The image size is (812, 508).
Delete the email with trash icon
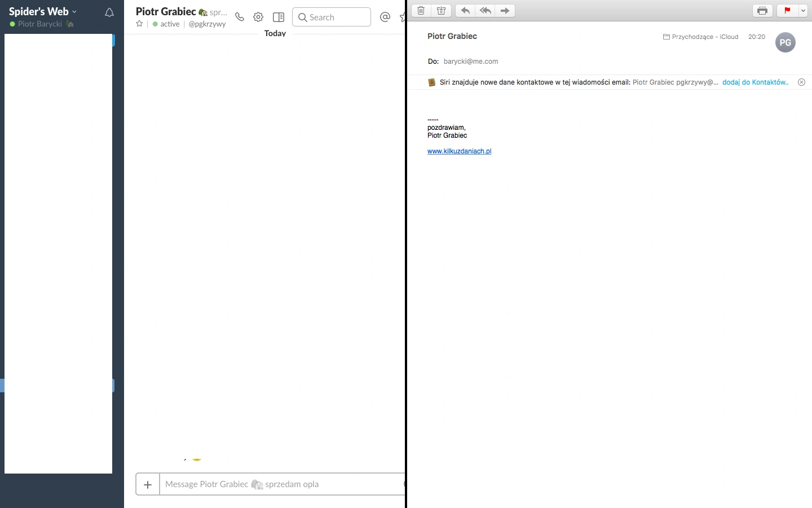coord(421,11)
